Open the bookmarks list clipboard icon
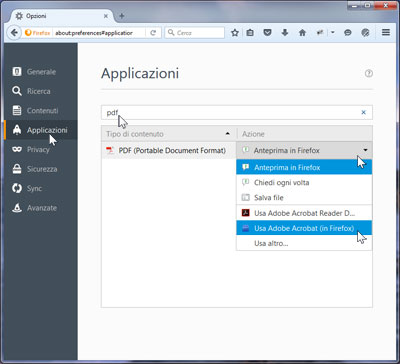This screenshot has width=400, height=364. tap(250, 33)
